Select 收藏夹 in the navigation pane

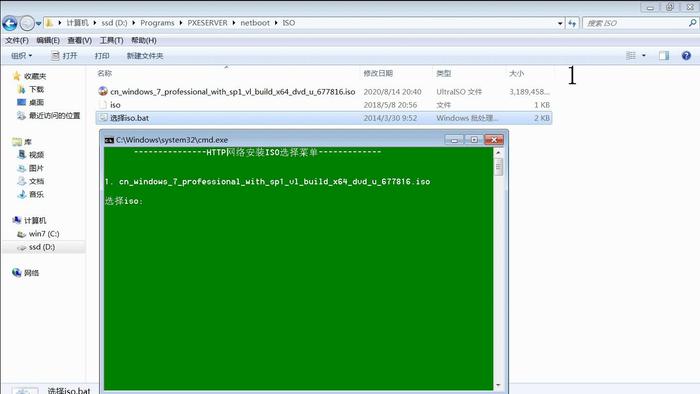(x=35, y=76)
